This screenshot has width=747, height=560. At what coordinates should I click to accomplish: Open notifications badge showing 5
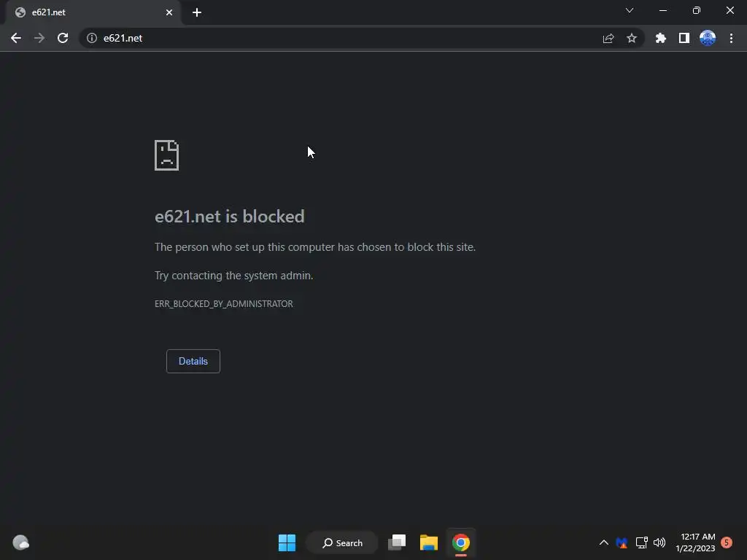pyautogui.click(x=727, y=542)
